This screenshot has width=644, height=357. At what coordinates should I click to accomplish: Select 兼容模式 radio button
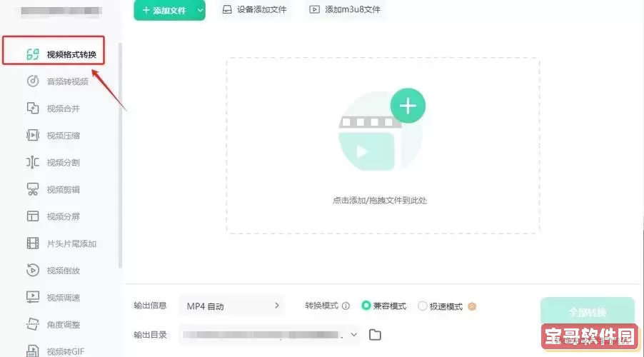366,306
